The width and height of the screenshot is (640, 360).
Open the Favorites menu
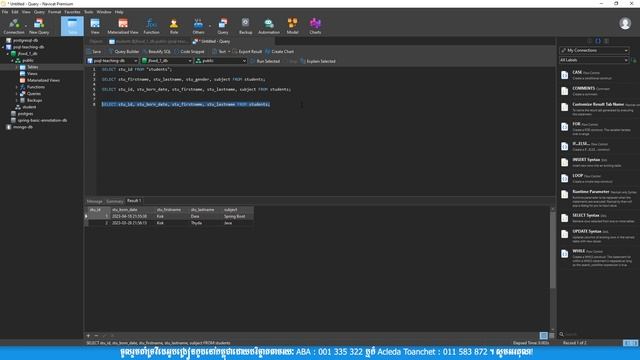[72, 12]
